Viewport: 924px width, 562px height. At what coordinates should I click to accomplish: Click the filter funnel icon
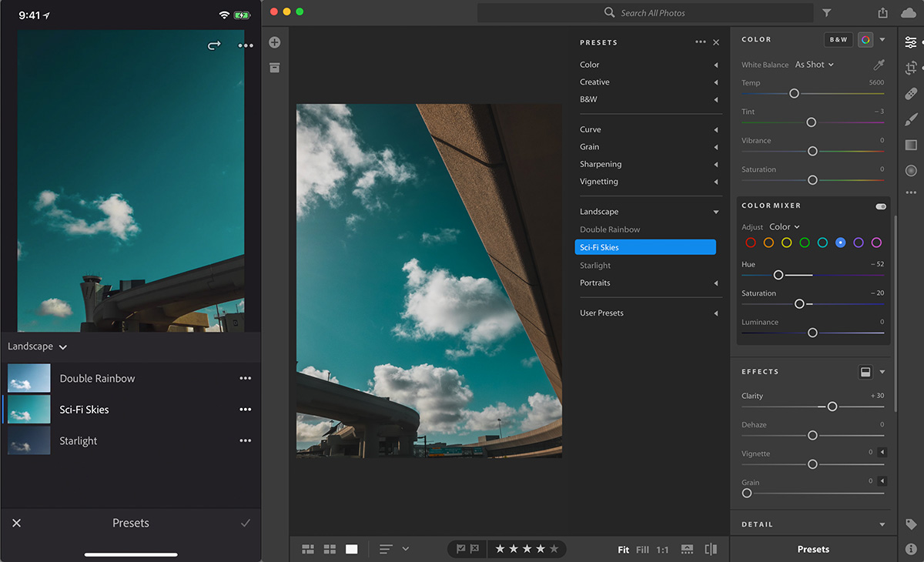pyautogui.click(x=826, y=13)
